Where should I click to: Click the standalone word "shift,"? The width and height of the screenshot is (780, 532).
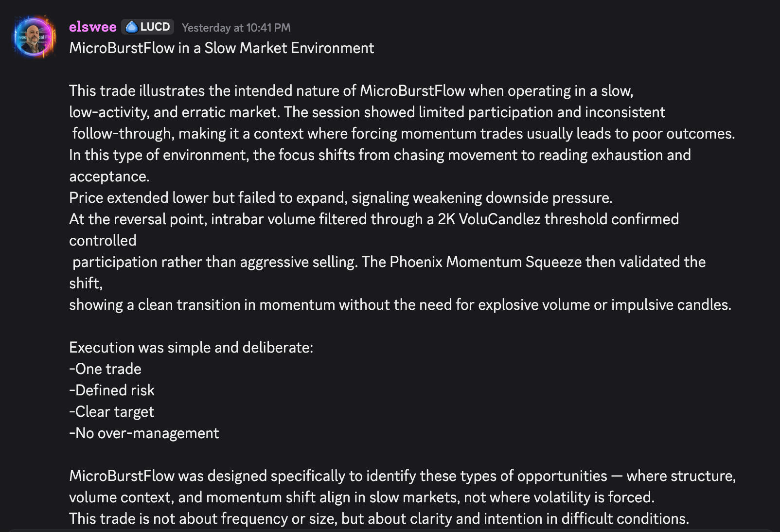click(86, 284)
